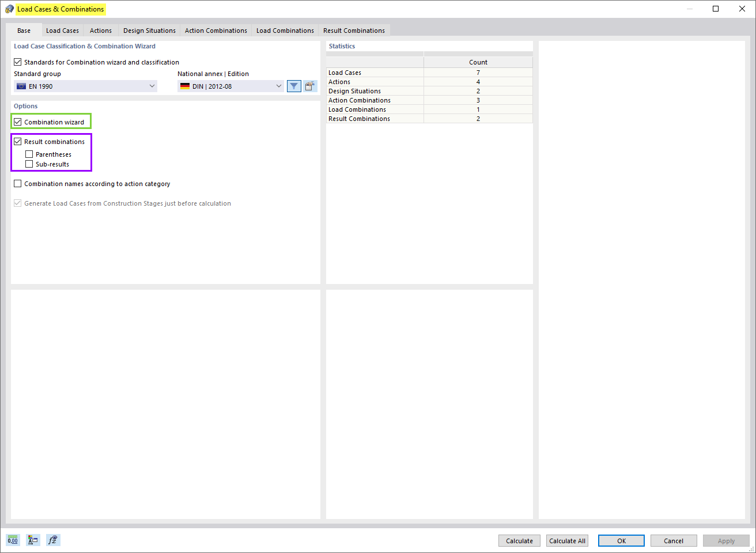
Task: Open the units and decimal places settings
Action: click(12, 540)
